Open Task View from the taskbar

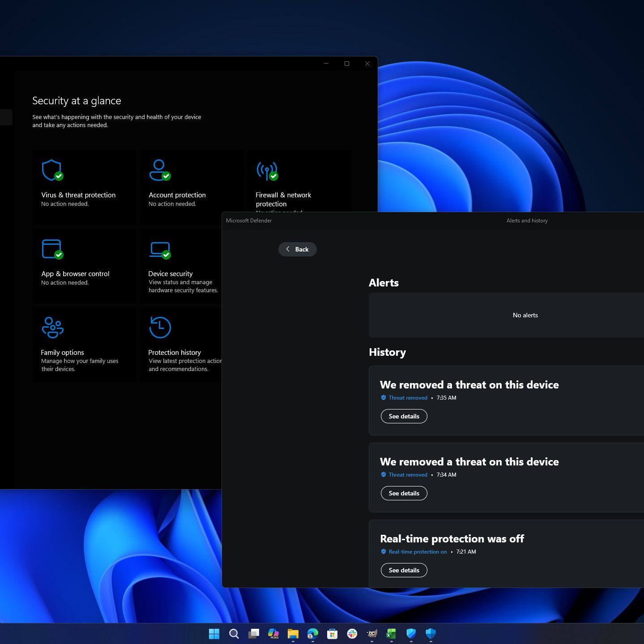tap(254, 633)
